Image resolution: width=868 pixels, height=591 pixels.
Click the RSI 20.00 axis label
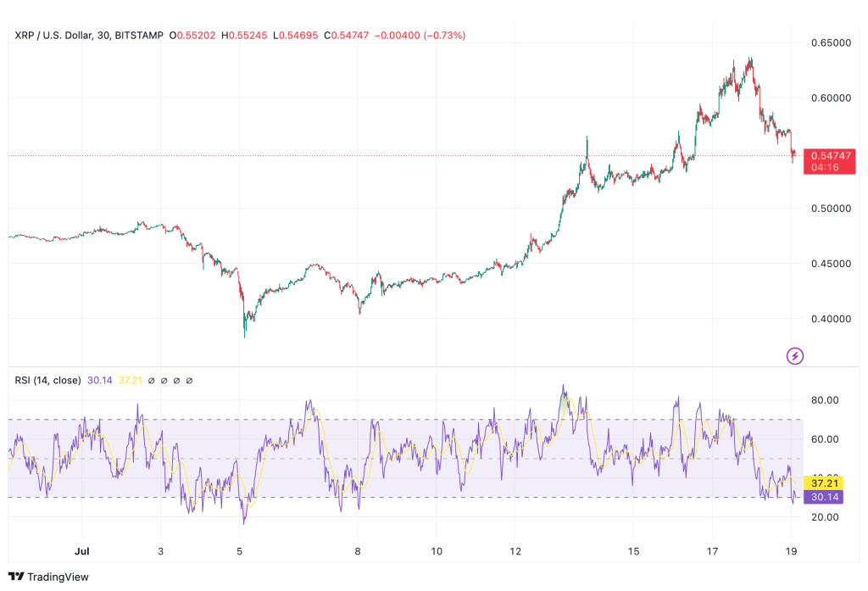pos(825,516)
